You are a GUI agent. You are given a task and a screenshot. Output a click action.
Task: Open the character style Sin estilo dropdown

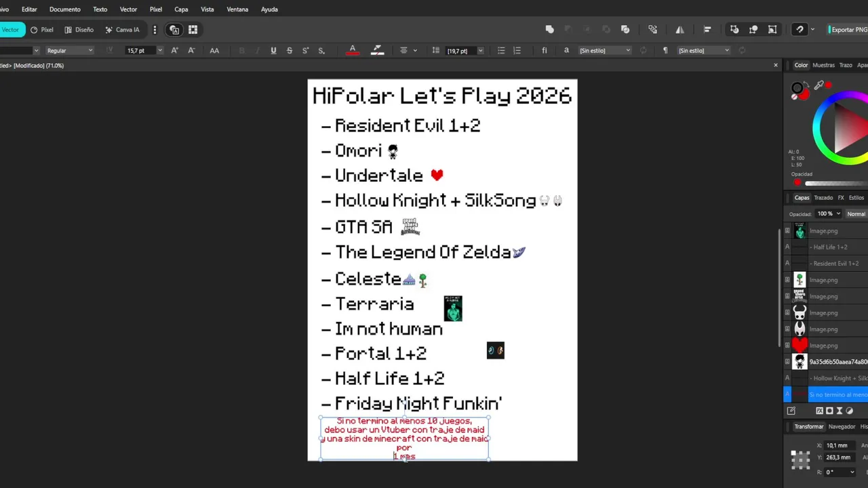pos(605,51)
